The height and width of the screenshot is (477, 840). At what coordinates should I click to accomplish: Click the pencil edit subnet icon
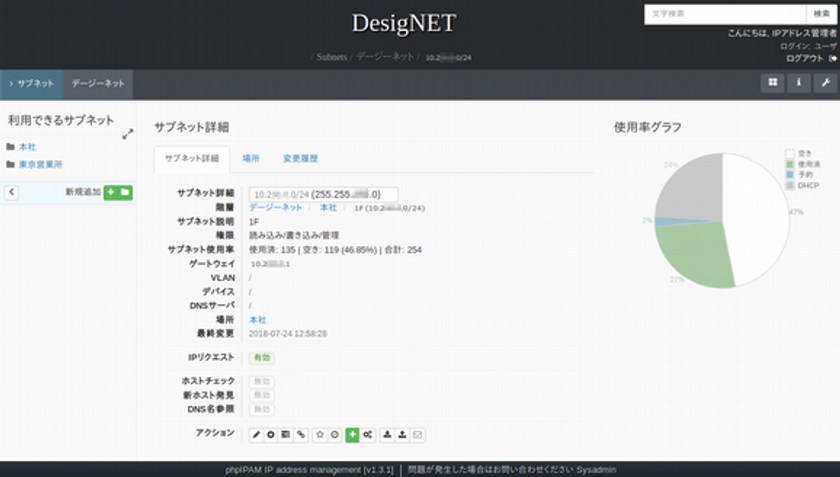coord(256,435)
